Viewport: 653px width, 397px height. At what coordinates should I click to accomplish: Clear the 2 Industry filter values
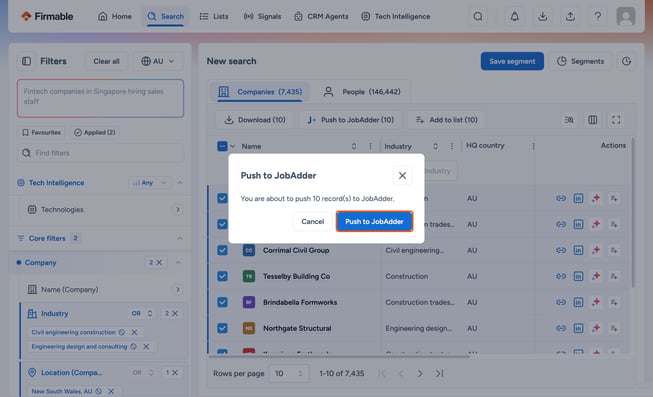pyautogui.click(x=171, y=313)
